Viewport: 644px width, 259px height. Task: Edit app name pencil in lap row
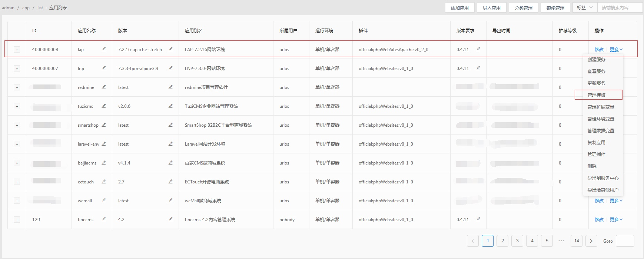point(104,49)
